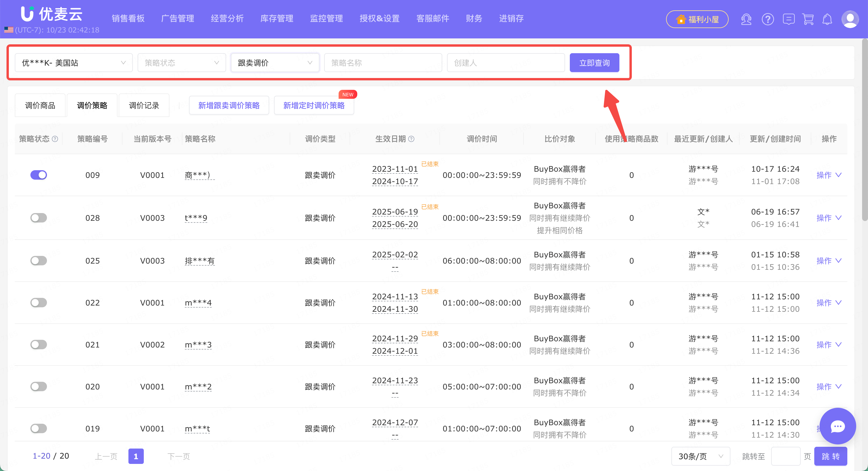The height and width of the screenshot is (471, 868).
Task: Open the 跟卖调价 type dropdown
Action: (x=275, y=63)
